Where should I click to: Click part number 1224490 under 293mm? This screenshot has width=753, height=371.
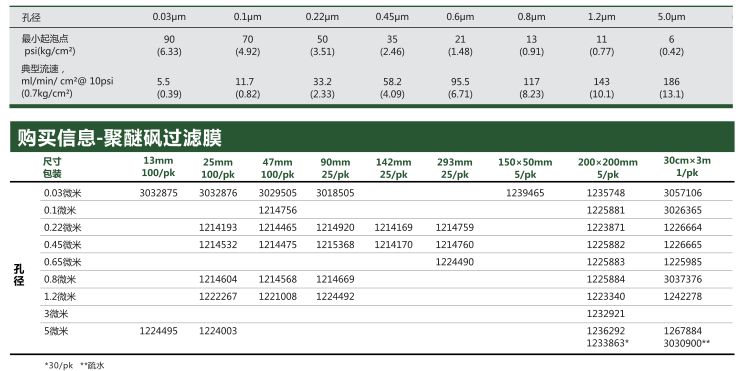(x=454, y=262)
